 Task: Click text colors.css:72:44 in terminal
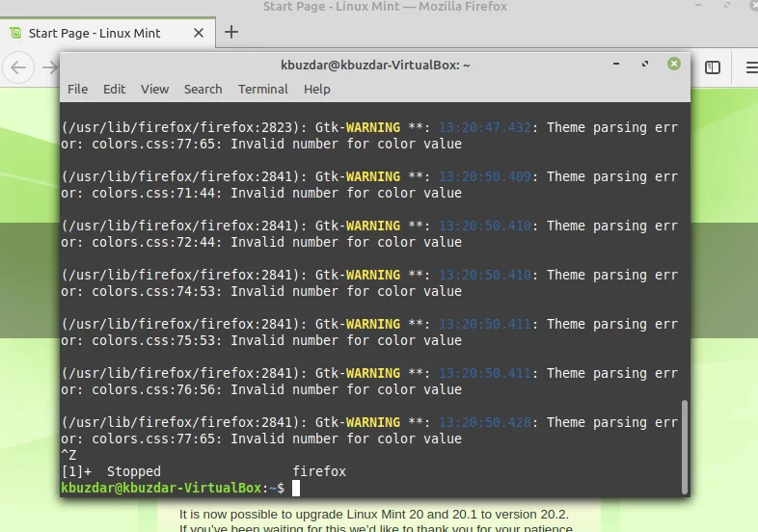click(152, 242)
